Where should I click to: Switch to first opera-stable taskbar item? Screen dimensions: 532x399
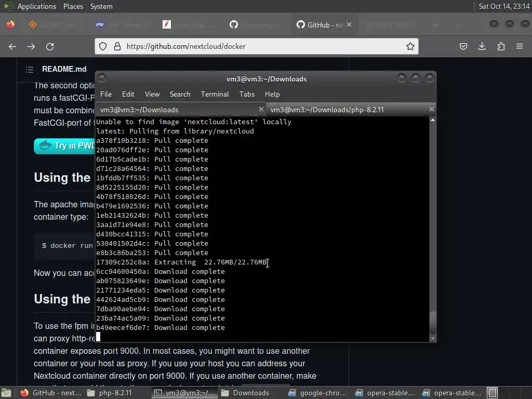(385, 393)
